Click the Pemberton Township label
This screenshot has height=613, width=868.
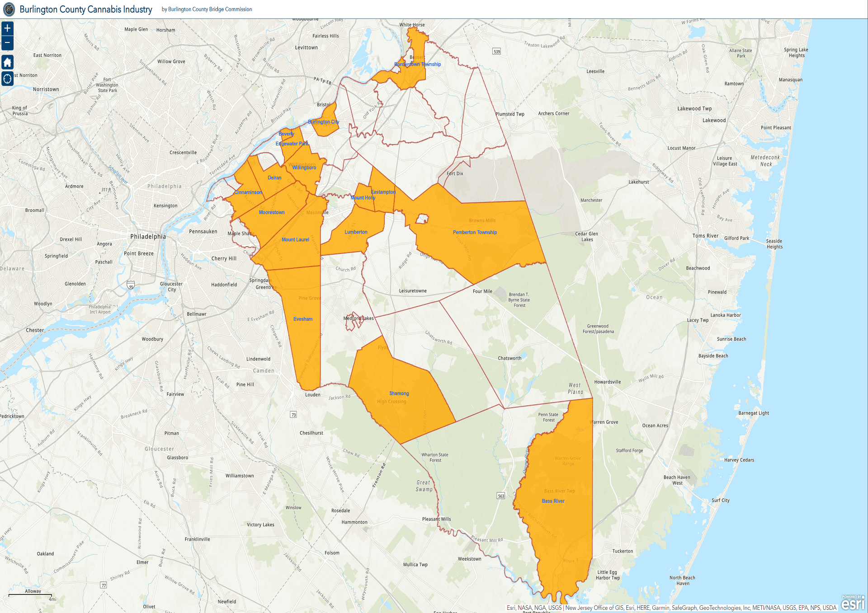click(475, 232)
